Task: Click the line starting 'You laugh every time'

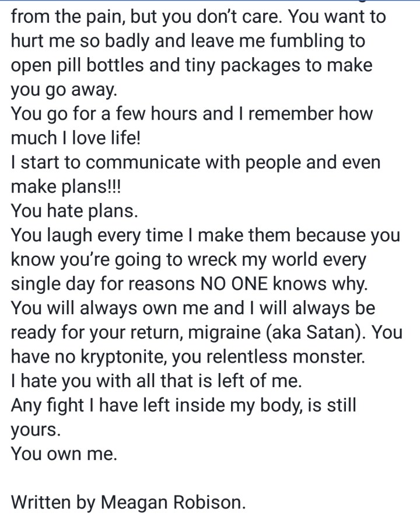Action: coord(205,236)
